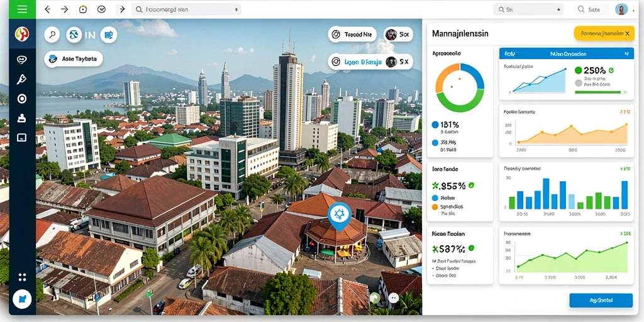Click the circle target icon in the dark sidebar
The width and height of the screenshot is (644, 322).
(22, 99)
